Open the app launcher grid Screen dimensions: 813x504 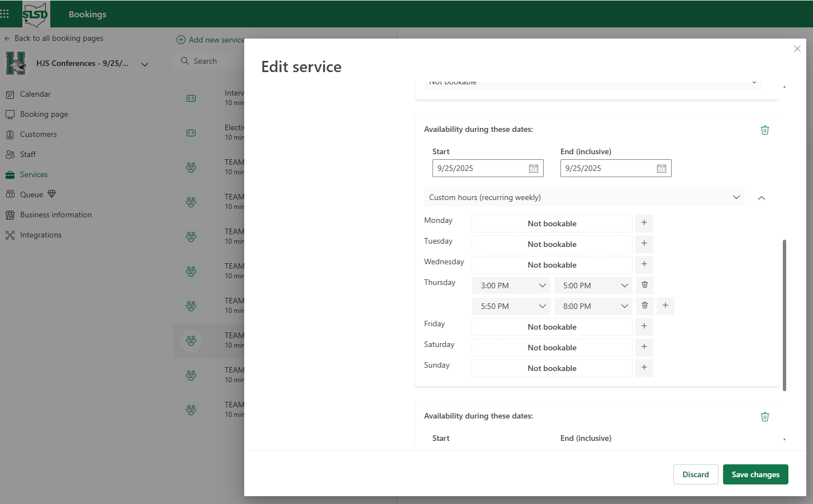tap(5, 13)
